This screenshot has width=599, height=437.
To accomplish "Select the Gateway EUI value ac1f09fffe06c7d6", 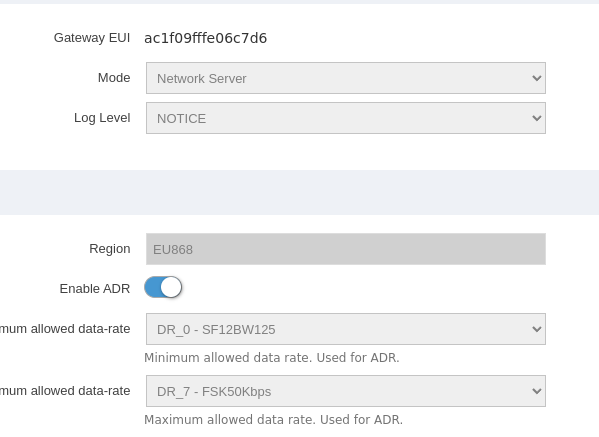I will coord(206,38).
